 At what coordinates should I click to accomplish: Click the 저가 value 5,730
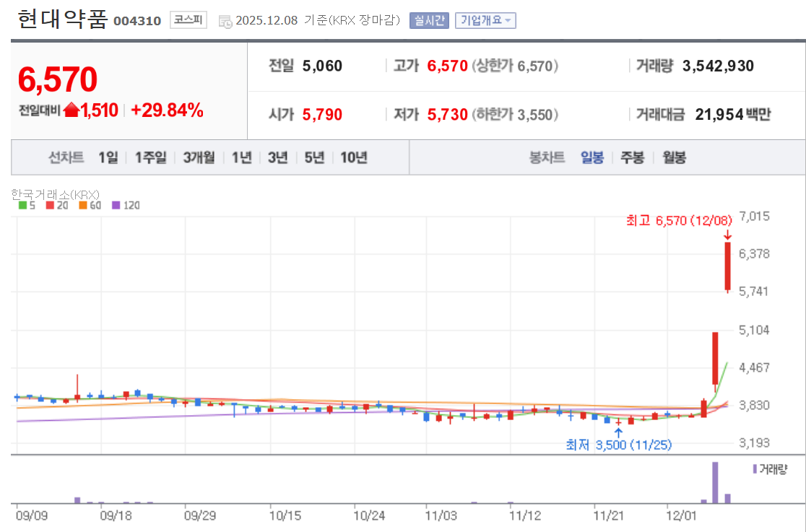[x=447, y=114]
